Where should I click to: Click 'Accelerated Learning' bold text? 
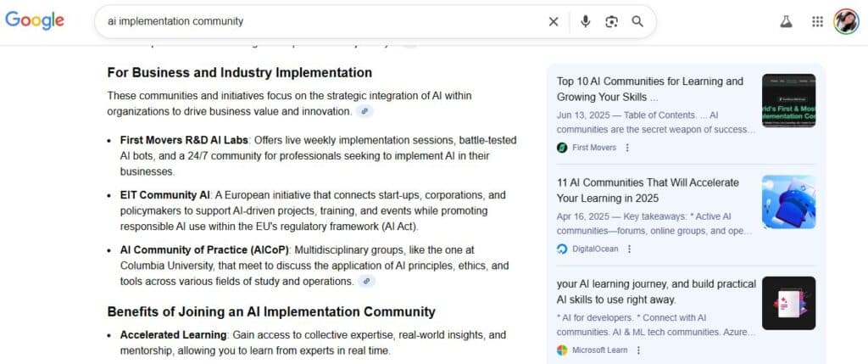click(173, 336)
